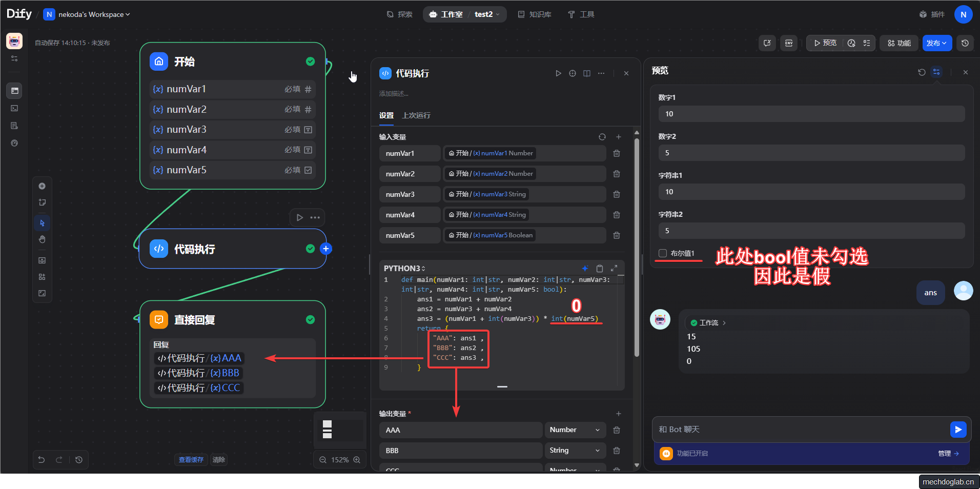Viewport: 980px width, 489px height.
Task: Switch to the 上次运行 tab
Action: [x=416, y=115]
